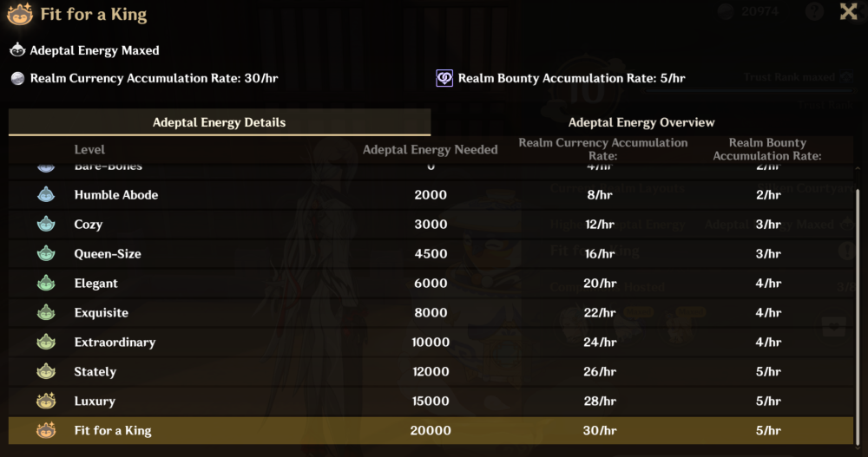
Task: Click the Fit for a King teapot header icon
Action: pos(19,14)
